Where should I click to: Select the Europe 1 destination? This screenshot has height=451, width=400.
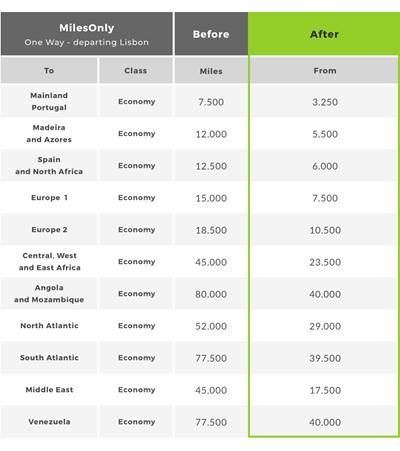[x=49, y=197]
